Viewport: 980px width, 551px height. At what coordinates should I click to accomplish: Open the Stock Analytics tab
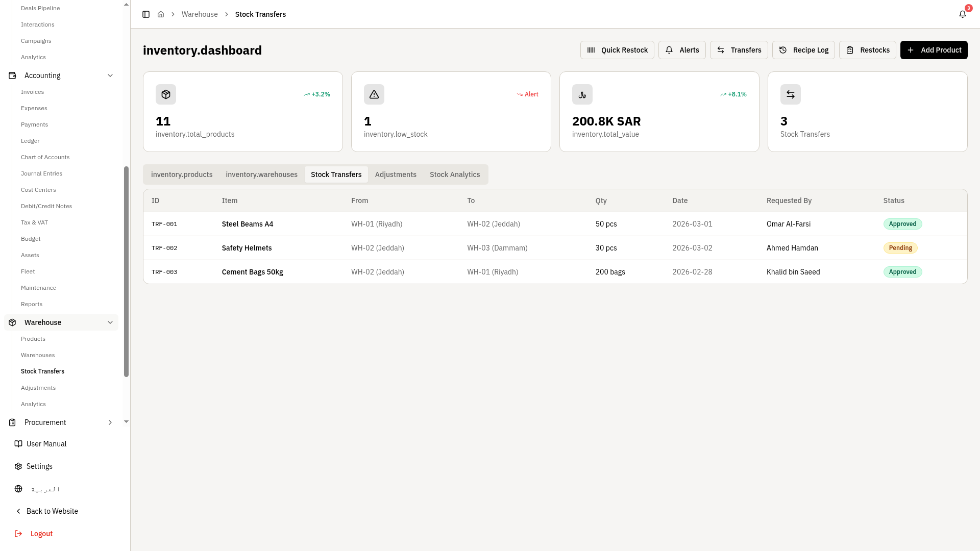pyautogui.click(x=455, y=174)
